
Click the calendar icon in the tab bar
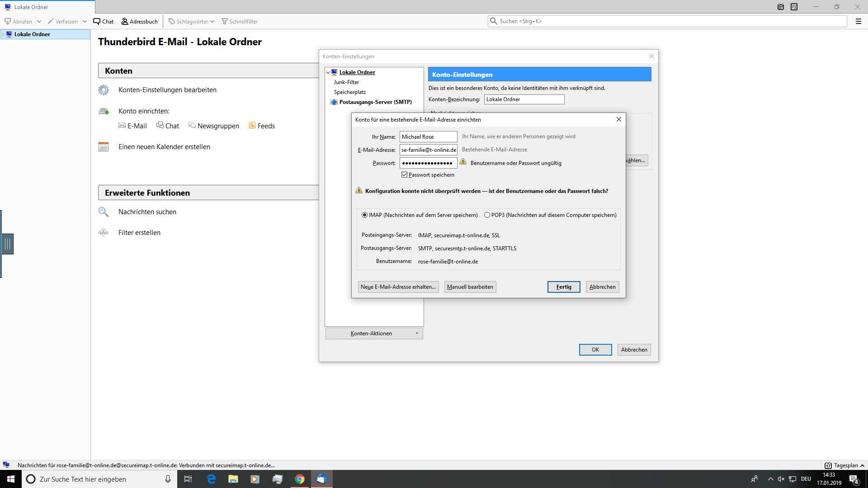(x=781, y=7)
